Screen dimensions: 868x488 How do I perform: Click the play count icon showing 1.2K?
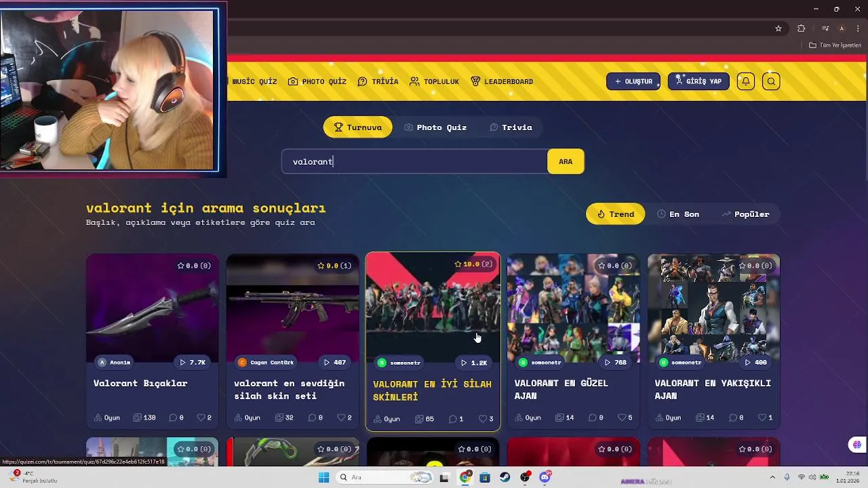pyautogui.click(x=465, y=363)
